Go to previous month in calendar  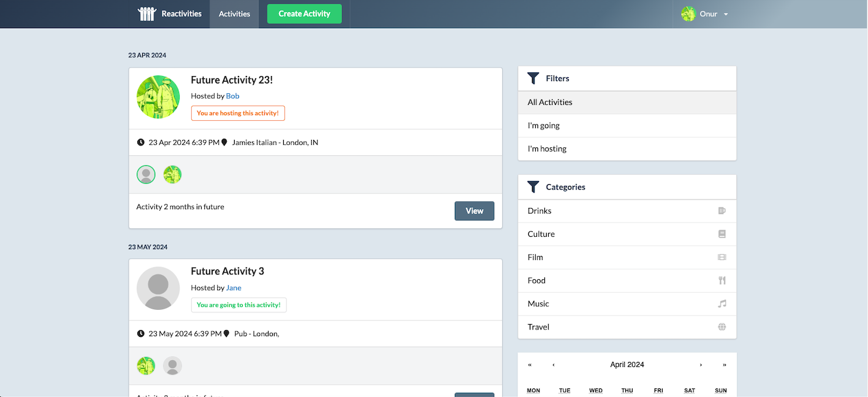pyautogui.click(x=554, y=365)
